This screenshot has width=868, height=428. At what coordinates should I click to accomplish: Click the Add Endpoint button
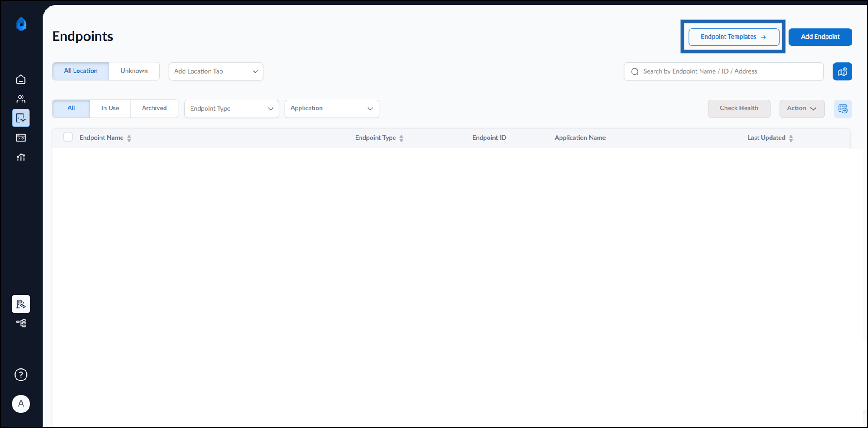[820, 37]
